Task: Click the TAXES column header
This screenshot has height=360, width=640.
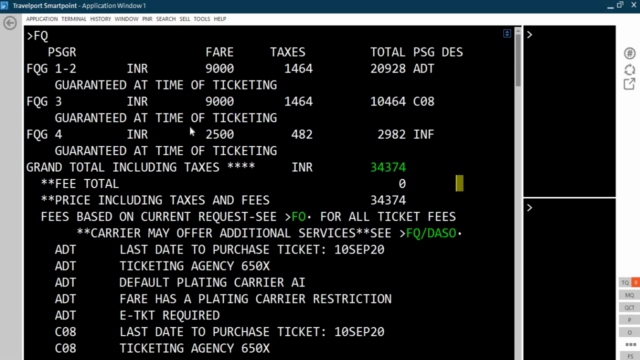Action: (287, 52)
